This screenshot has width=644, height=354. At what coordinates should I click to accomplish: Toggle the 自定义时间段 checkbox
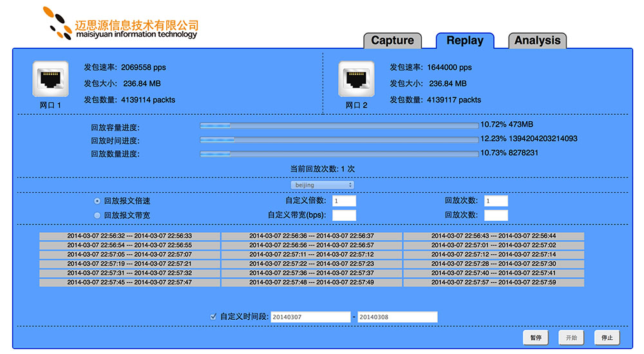point(213,317)
